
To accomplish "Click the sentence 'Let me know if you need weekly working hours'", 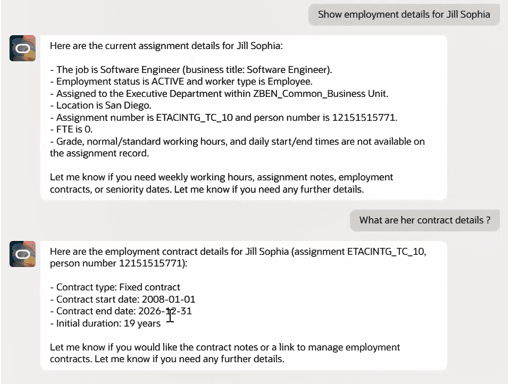I will pos(221,177).
